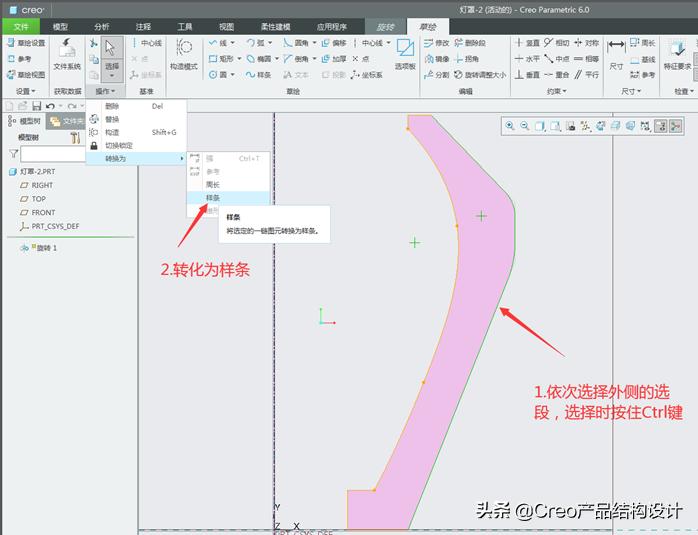
Task: Click the Undo icon in quick access toolbar
Action: pos(50,106)
